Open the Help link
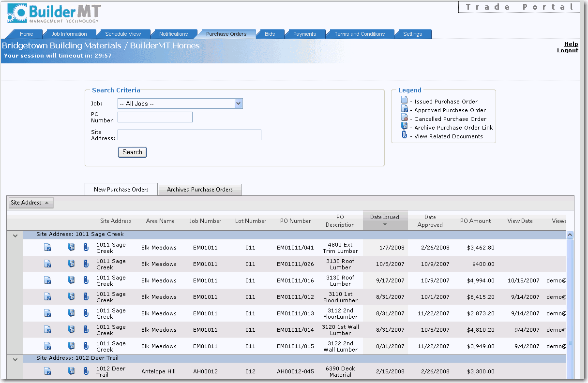The height and width of the screenshot is (383, 588). point(571,44)
